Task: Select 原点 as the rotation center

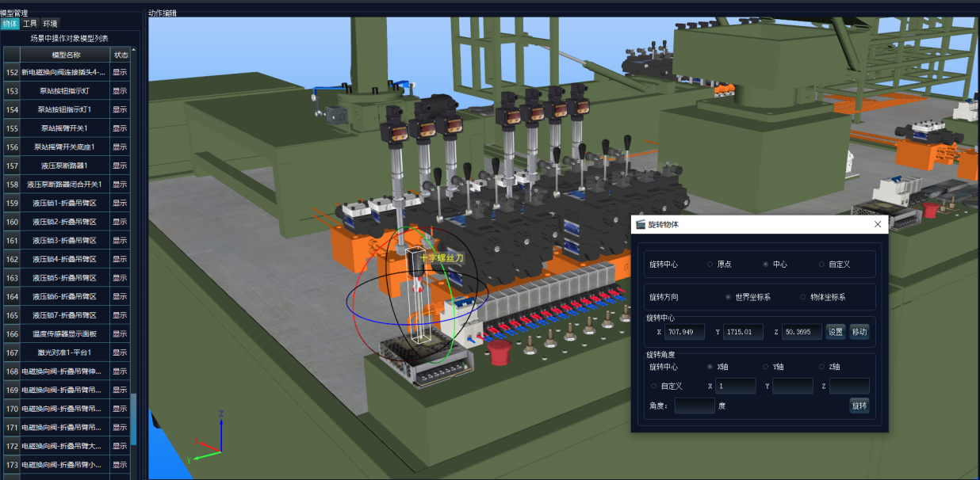Action: coord(710,265)
